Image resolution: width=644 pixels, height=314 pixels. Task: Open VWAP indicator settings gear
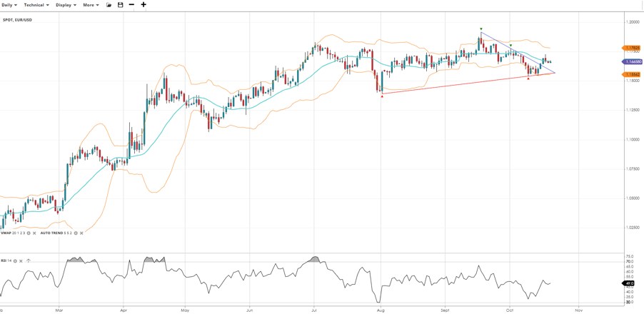(29, 233)
